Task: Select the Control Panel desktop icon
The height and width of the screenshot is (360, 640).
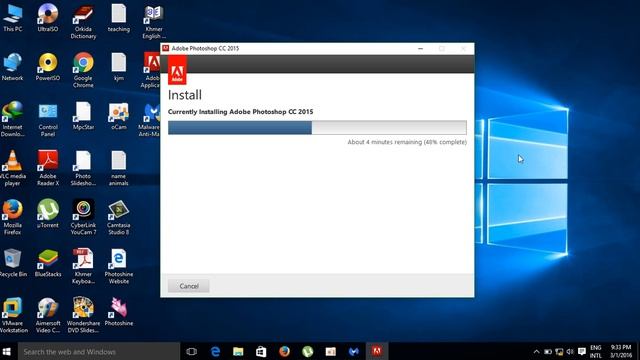Action: click(x=48, y=120)
